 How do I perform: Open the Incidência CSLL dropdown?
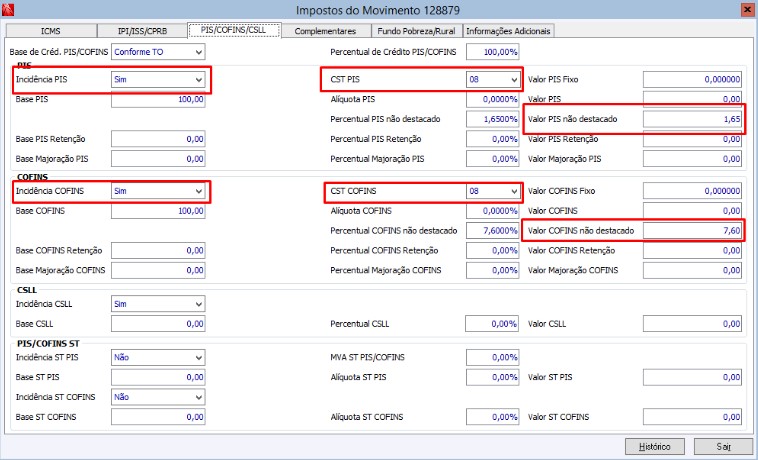tap(158, 304)
